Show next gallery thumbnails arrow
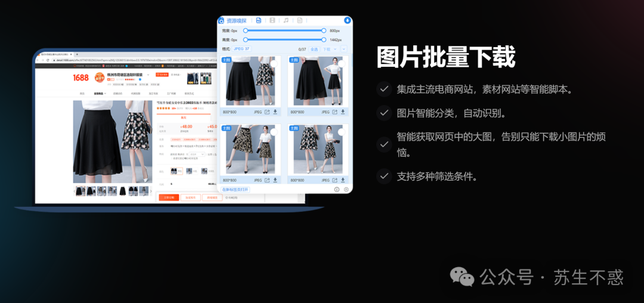The image size is (644, 303). pos(151,191)
